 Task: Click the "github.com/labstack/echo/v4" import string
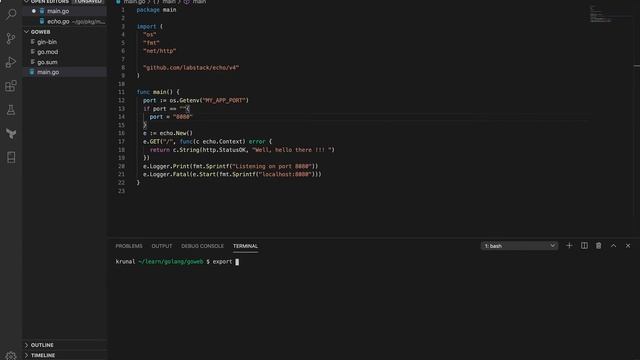coord(191,68)
